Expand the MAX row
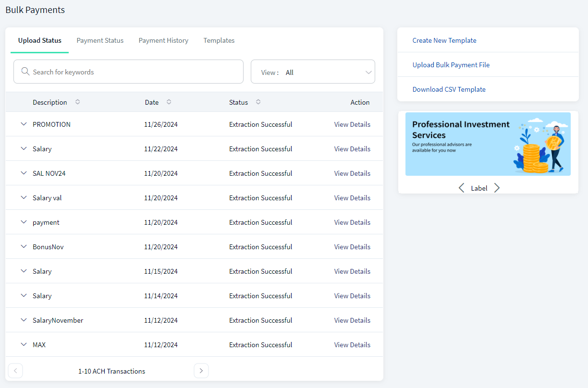The width and height of the screenshot is (588, 388). [x=24, y=344]
